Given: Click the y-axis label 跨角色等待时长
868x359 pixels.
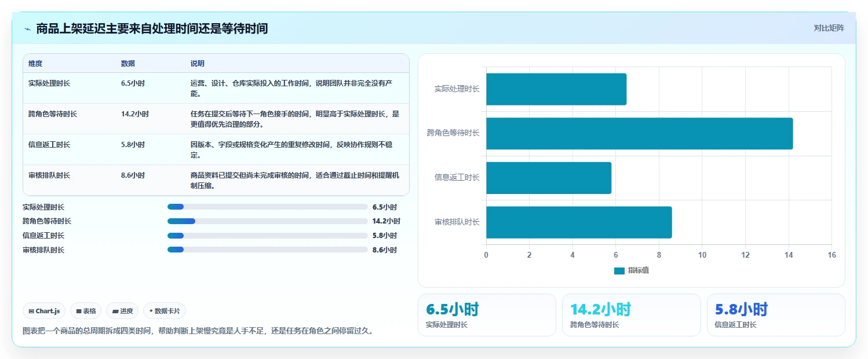Looking at the screenshot, I should 453,133.
